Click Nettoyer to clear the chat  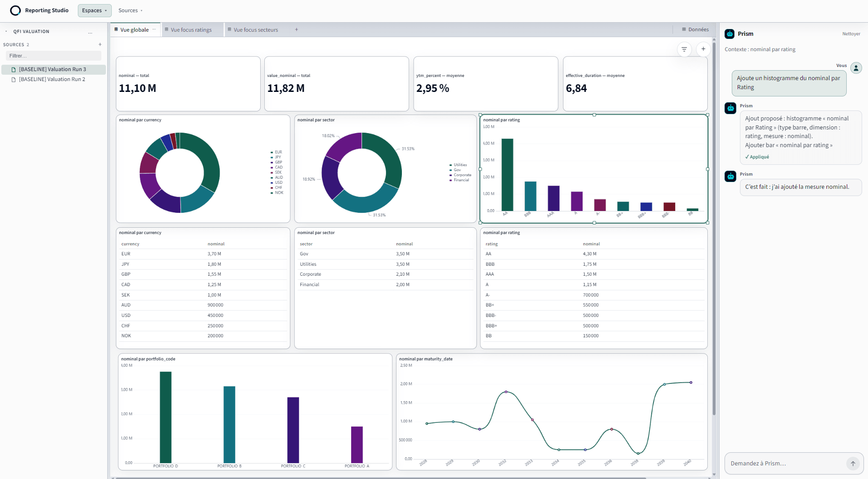851,34
